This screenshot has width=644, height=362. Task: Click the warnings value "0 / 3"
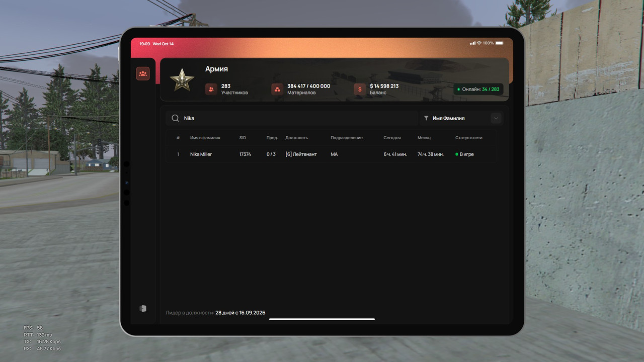[271, 154]
